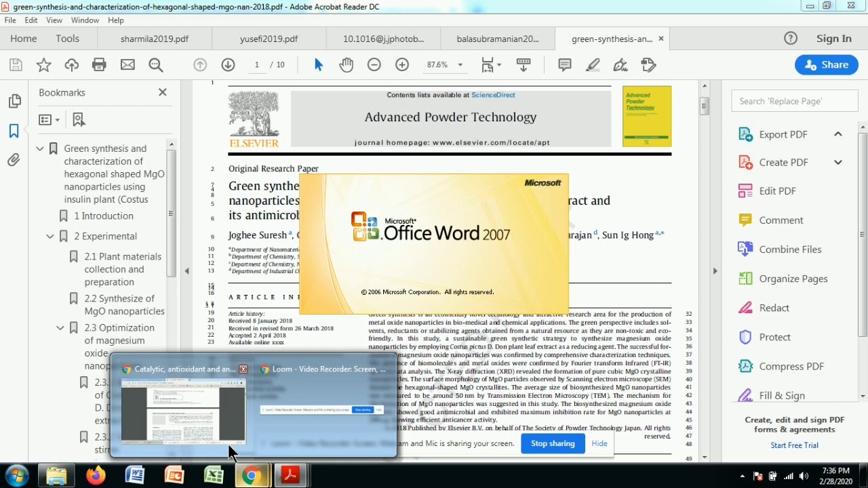Open the Find text magnifier tool
This screenshot has height=488, width=868.
(x=156, y=65)
